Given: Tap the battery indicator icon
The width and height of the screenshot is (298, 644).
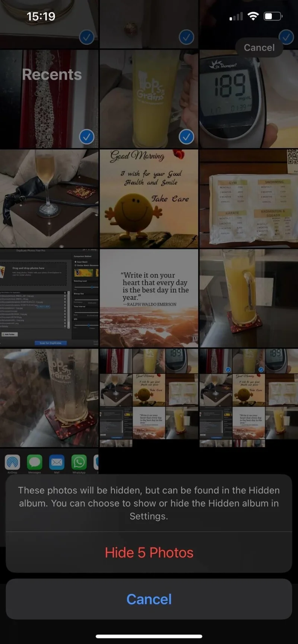Looking at the screenshot, I should 273,16.
